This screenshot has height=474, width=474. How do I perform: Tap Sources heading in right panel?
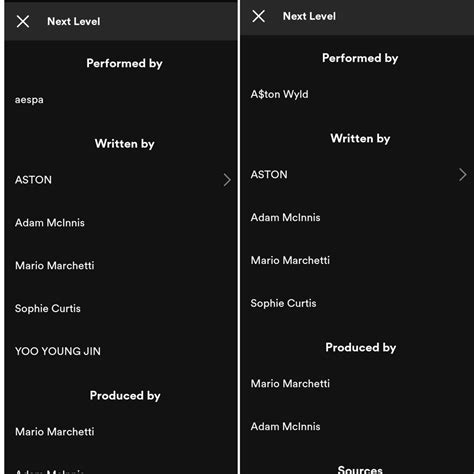(360, 469)
